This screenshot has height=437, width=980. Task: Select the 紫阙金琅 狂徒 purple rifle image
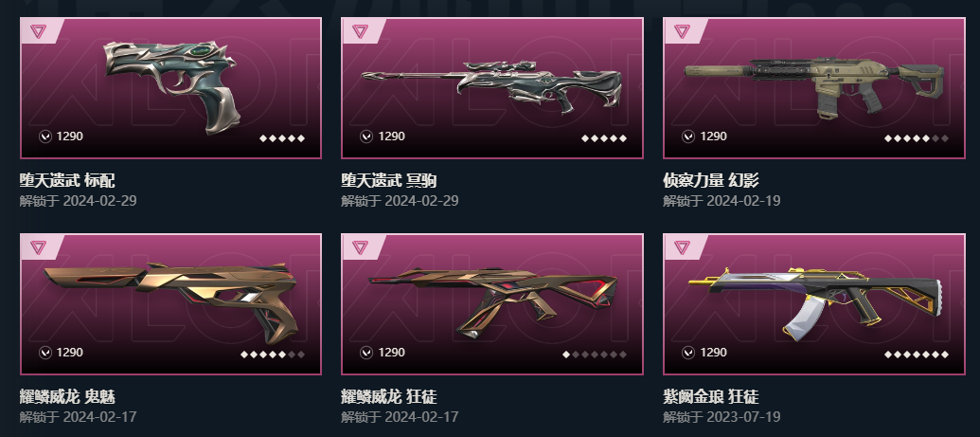[x=815, y=303]
